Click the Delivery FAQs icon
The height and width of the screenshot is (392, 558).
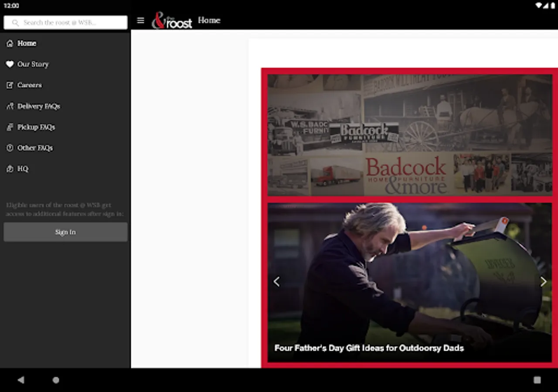click(10, 106)
